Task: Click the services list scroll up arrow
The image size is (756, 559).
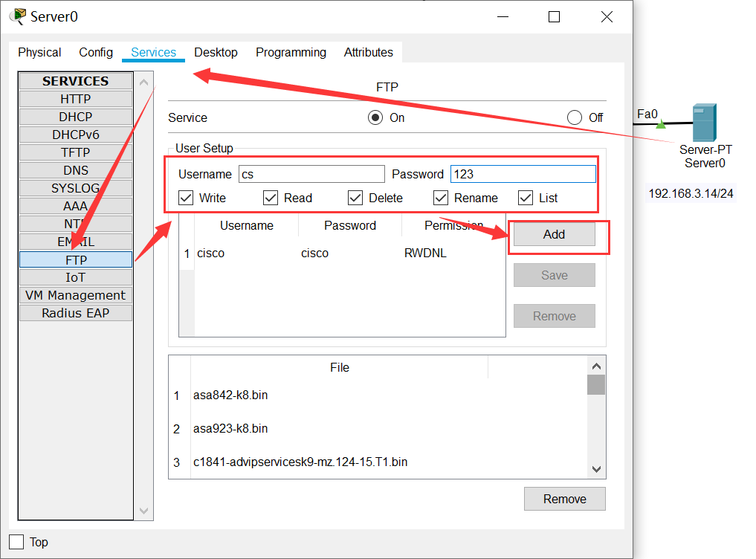Action: [x=143, y=82]
